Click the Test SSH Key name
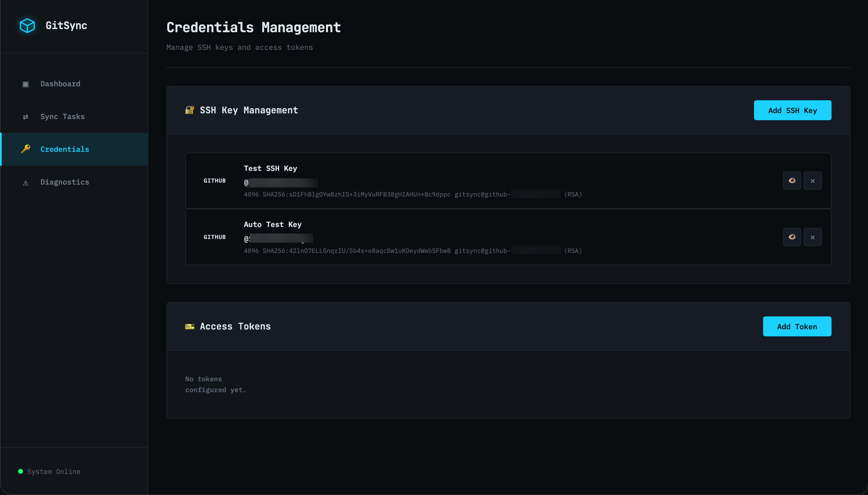 coord(270,168)
